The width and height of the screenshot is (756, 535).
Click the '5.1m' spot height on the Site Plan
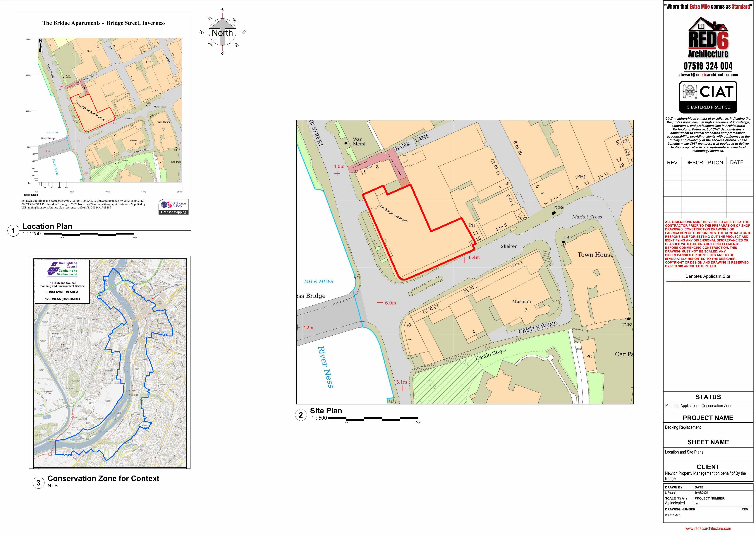[x=402, y=382]
